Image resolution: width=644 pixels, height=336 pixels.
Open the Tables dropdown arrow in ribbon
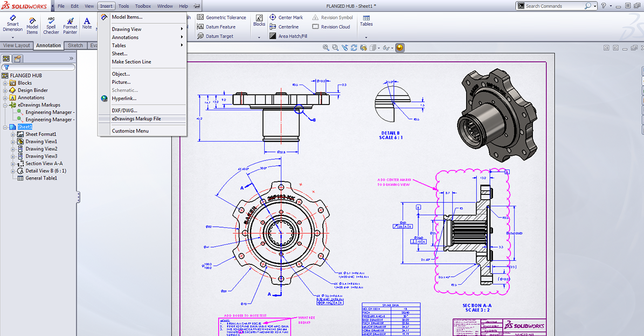366,37
